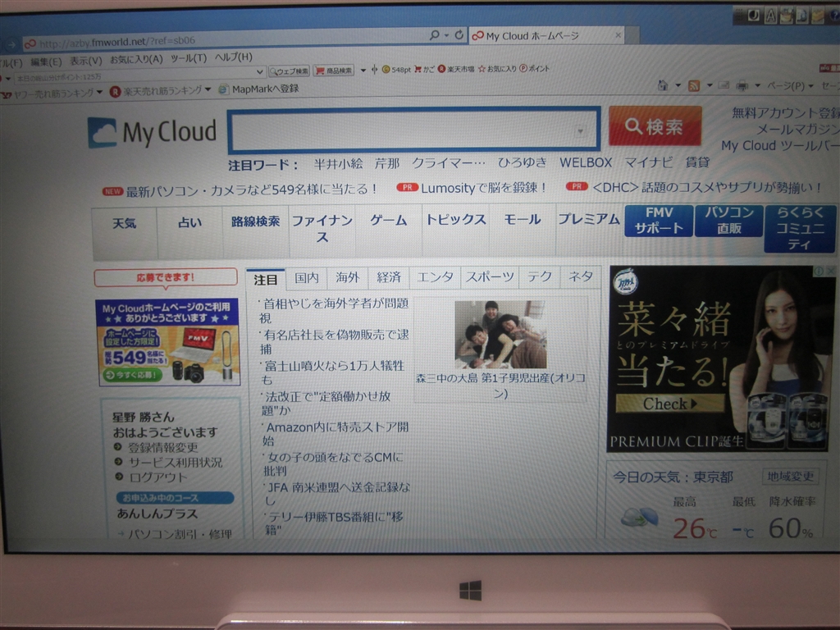Viewport: 840px width, 630px height.
Task: Switch to the テク news tab
Action: click(540, 276)
